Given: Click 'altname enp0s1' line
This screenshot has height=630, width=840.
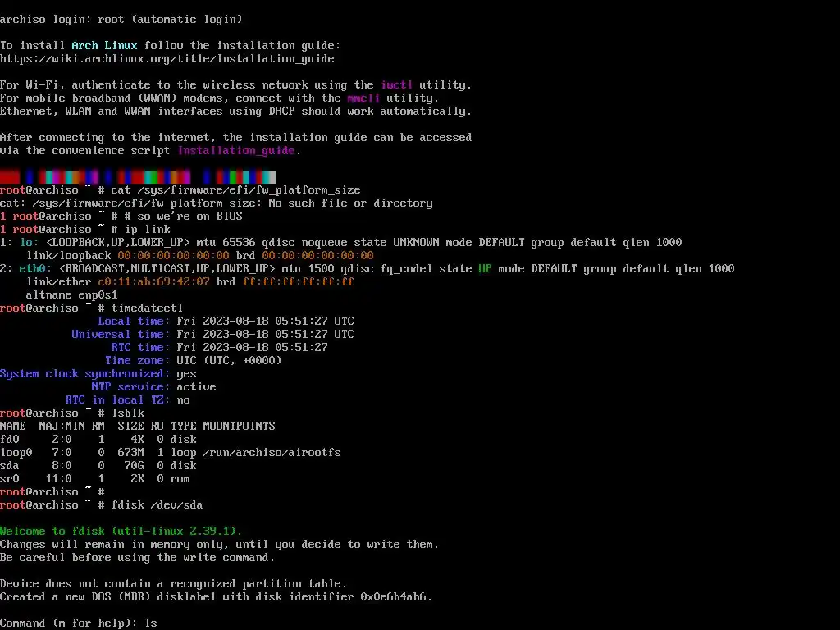Looking at the screenshot, I should 72,295.
